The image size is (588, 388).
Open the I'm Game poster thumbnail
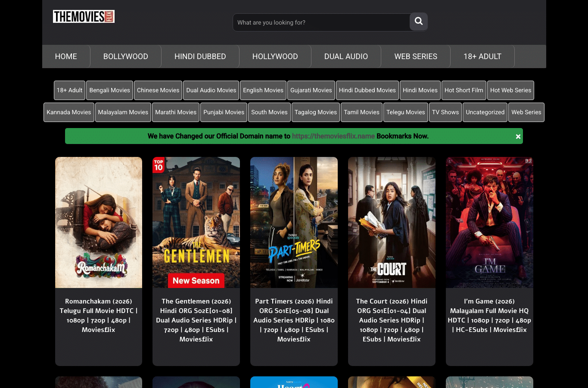pos(489,222)
